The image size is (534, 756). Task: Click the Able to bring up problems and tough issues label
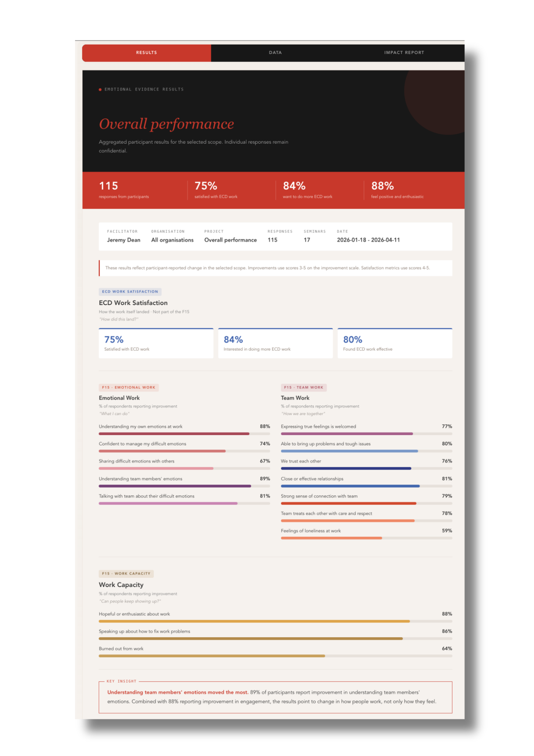[x=326, y=444]
